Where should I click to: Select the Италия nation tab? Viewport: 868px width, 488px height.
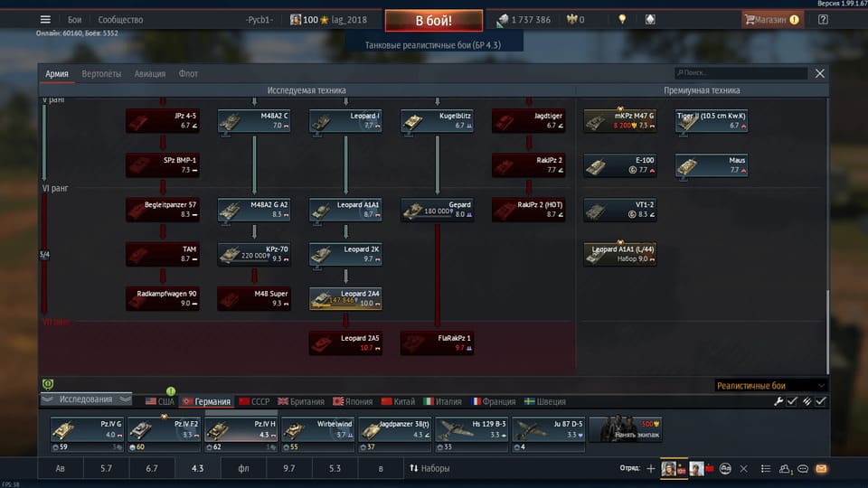(442, 401)
